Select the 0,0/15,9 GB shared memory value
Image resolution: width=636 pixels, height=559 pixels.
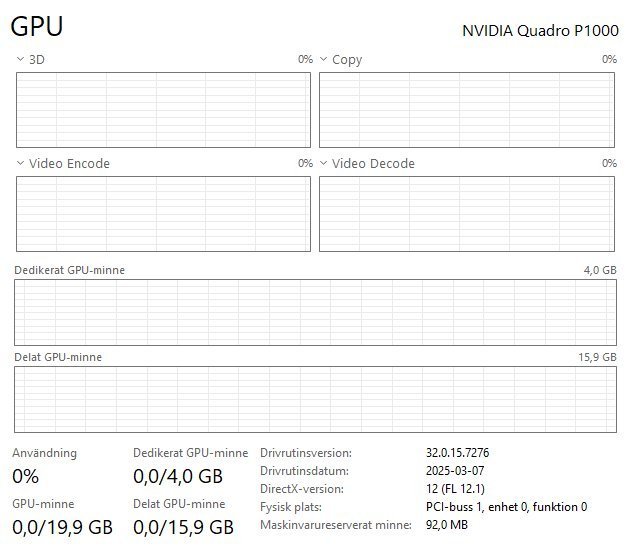pyautogui.click(x=183, y=527)
